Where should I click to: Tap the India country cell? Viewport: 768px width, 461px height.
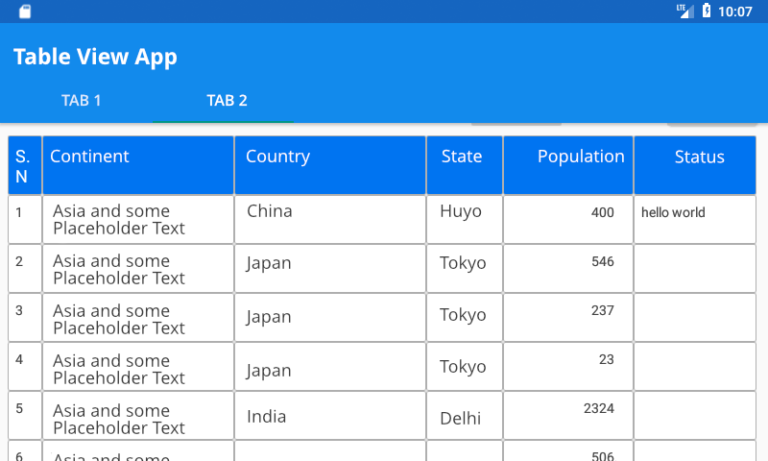pos(266,416)
